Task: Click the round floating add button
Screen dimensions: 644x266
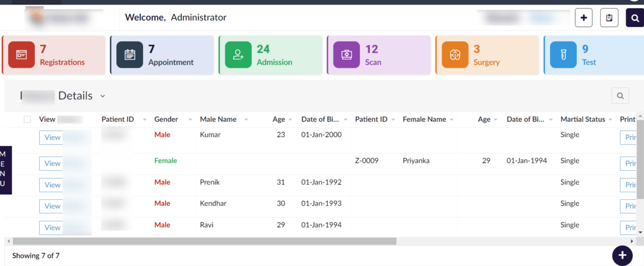Action: pyautogui.click(x=622, y=256)
